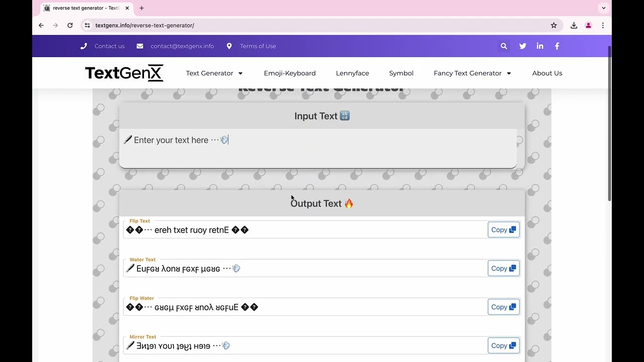Open the Facebook social icon
644x362 pixels.
pyautogui.click(x=557, y=46)
